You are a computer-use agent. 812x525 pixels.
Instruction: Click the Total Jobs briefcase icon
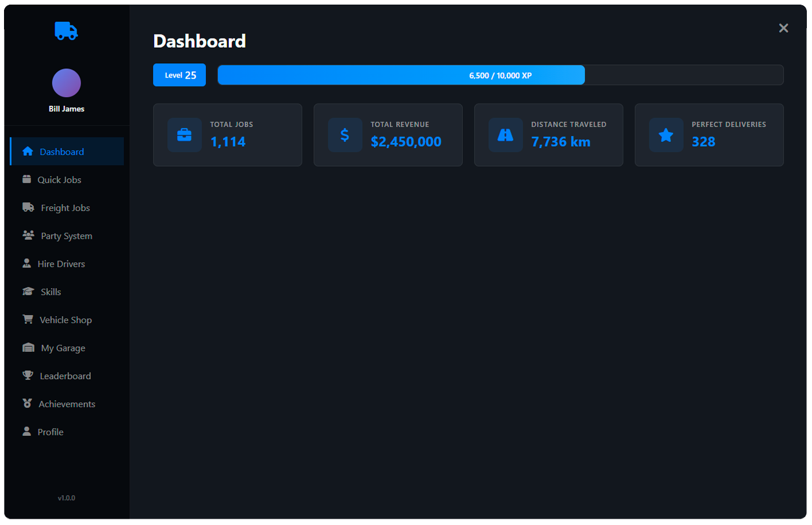pyautogui.click(x=185, y=135)
